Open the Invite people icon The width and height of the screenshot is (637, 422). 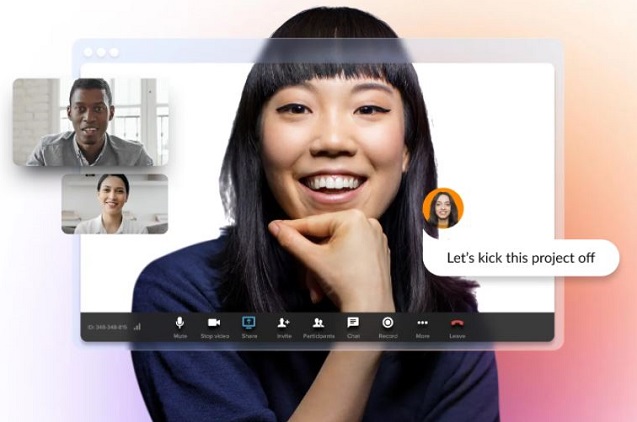point(283,325)
